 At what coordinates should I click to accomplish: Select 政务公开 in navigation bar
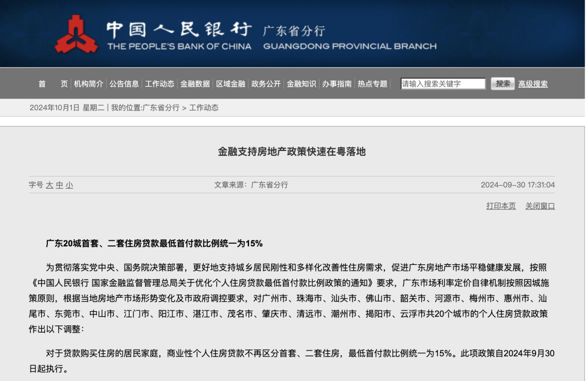(266, 84)
